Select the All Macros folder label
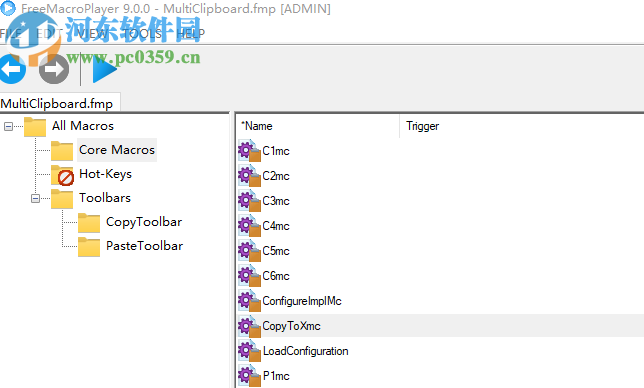The image size is (644, 388). (83, 126)
